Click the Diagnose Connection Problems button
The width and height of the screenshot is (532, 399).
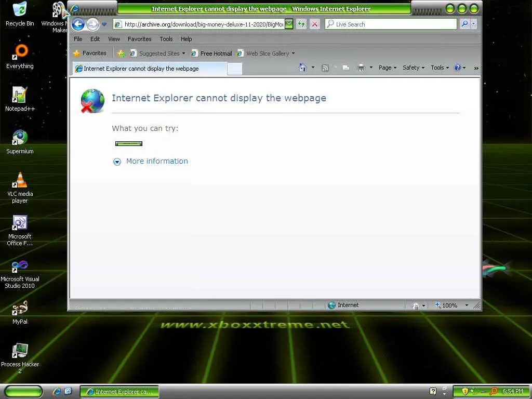coord(129,143)
